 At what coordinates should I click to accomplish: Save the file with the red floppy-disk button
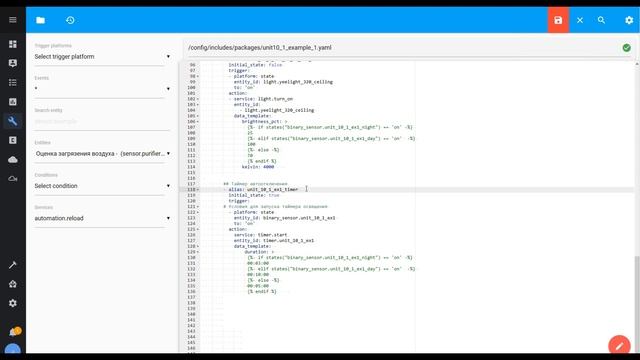pyautogui.click(x=558, y=20)
